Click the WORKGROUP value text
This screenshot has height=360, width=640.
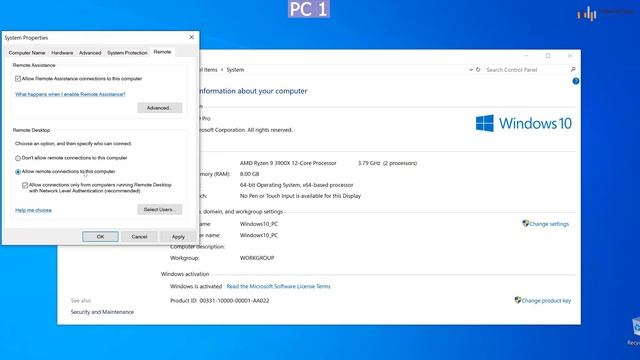(x=257, y=258)
